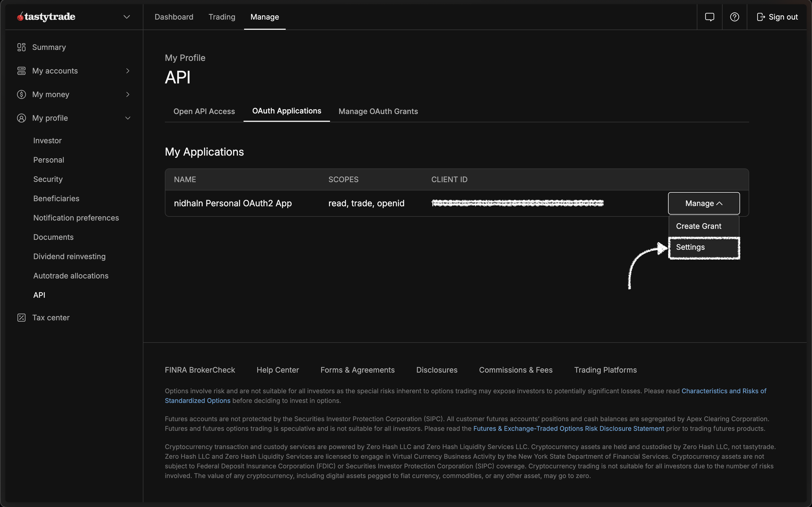Select the Summary grid icon in the sidebar

click(21, 47)
